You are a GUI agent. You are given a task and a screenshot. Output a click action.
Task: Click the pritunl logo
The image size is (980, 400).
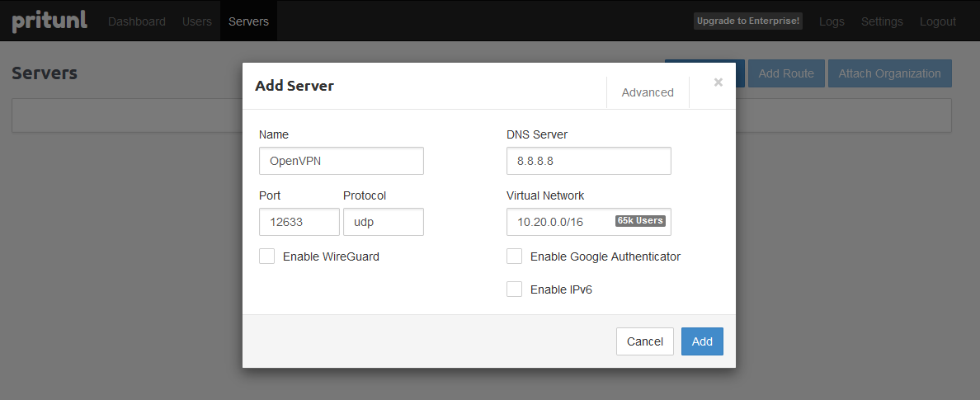[x=49, y=20]
